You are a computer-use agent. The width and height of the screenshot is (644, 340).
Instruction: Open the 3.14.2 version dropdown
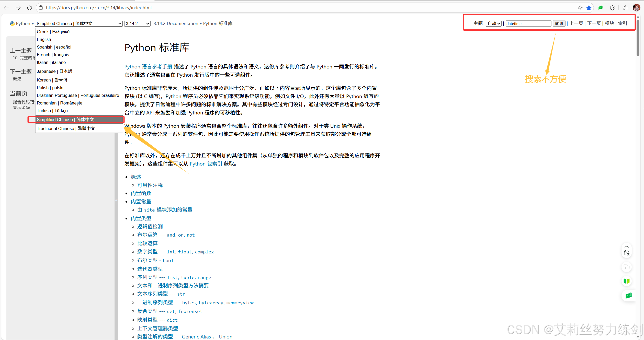(x=137, y=24)
